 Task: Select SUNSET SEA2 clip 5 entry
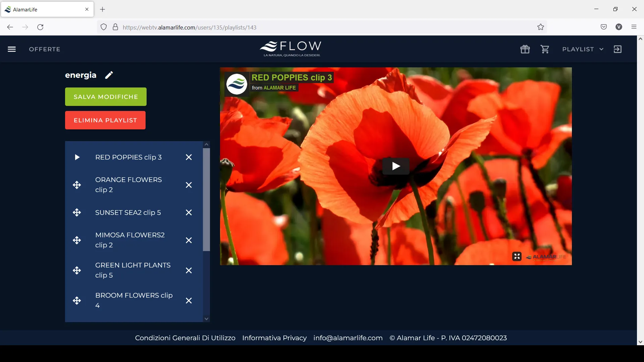point(128,213)
